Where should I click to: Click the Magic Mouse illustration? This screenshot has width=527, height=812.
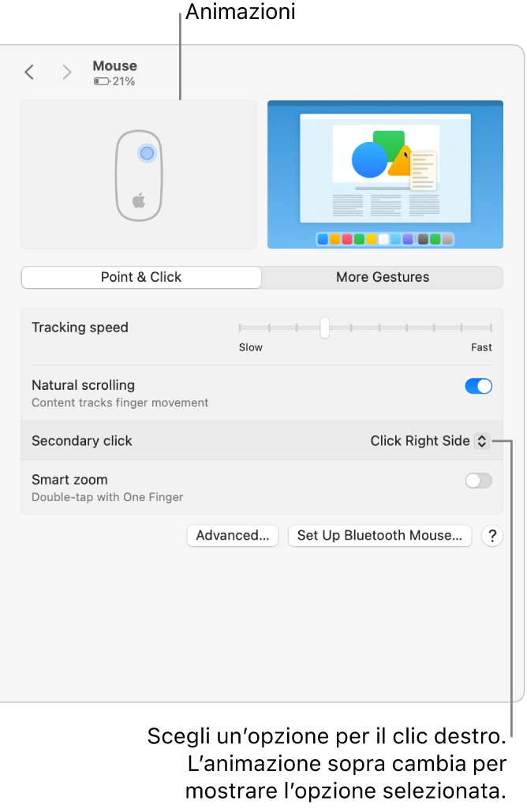point(139,175)
